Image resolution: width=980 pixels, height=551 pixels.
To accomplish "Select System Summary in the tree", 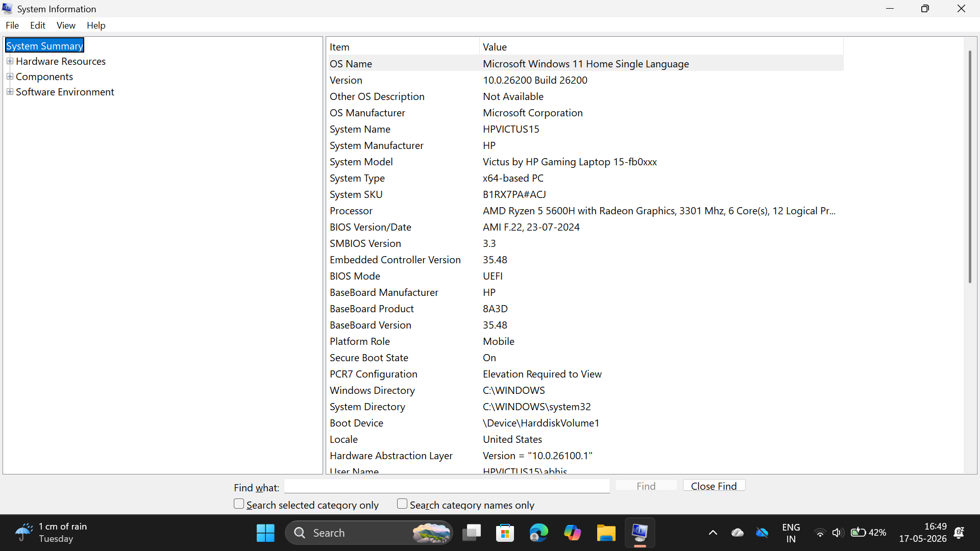I will (44, 46).
